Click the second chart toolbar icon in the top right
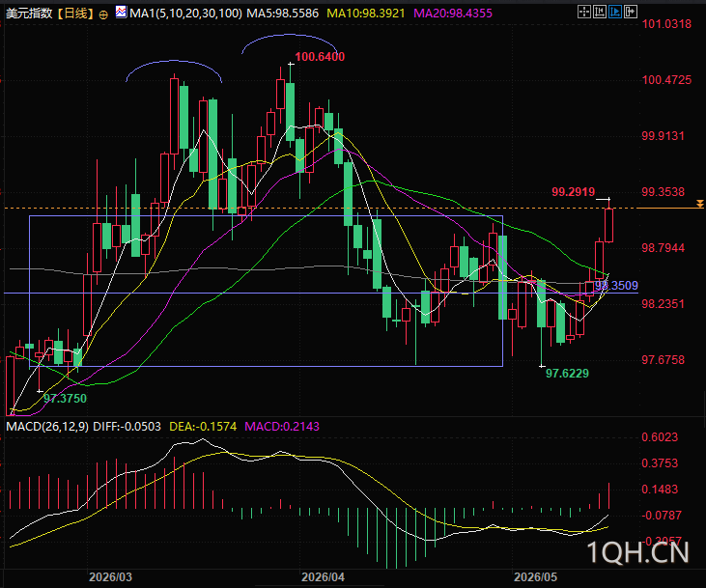The width and height of the screenshot is (706, 588). point(600,12)
